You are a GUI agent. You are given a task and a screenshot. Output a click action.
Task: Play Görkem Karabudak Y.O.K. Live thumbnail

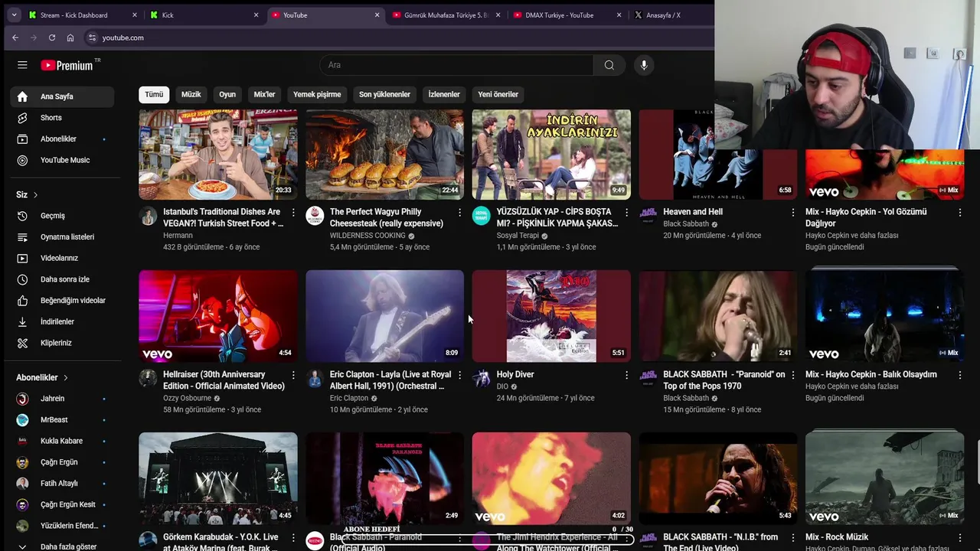click(218, 478)
